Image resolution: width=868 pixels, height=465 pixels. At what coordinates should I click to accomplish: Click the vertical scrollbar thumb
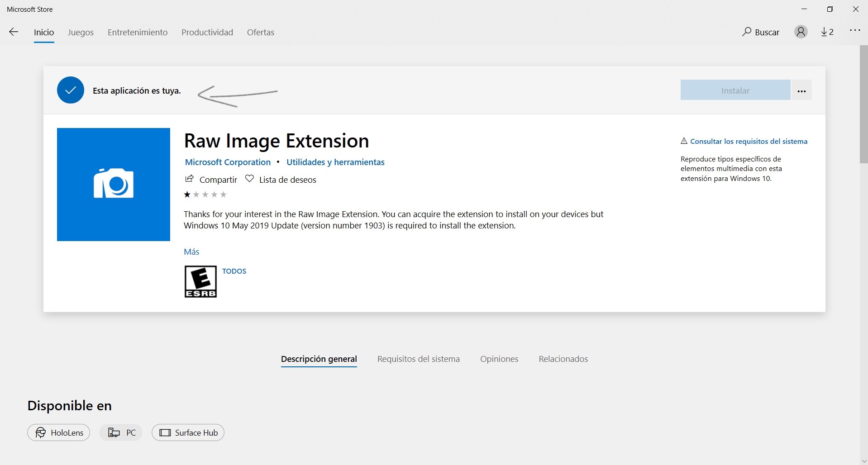point(863,104)
